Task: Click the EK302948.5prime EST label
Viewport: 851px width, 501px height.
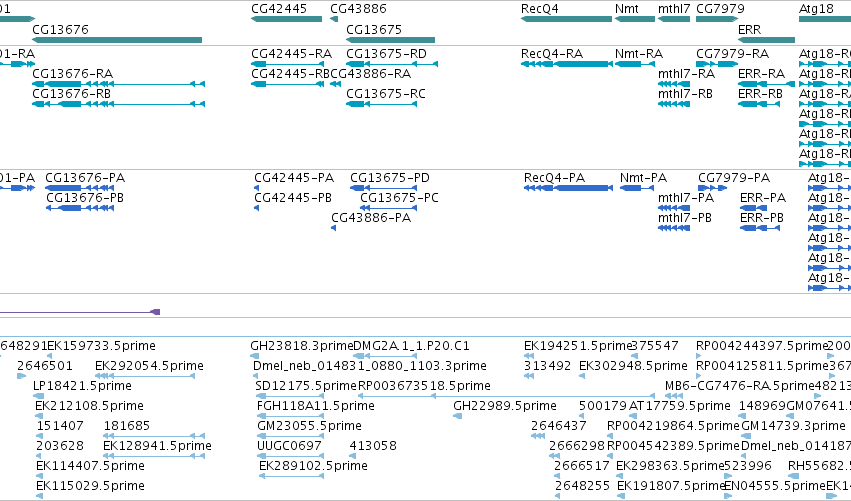Action: [633, 366]
